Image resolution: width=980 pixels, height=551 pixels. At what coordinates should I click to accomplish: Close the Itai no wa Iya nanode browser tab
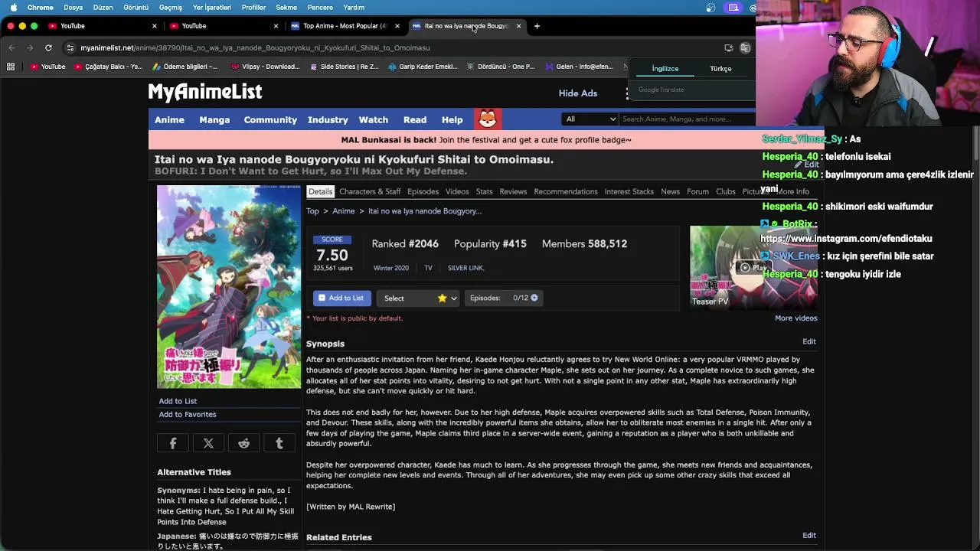coord(518,26)
